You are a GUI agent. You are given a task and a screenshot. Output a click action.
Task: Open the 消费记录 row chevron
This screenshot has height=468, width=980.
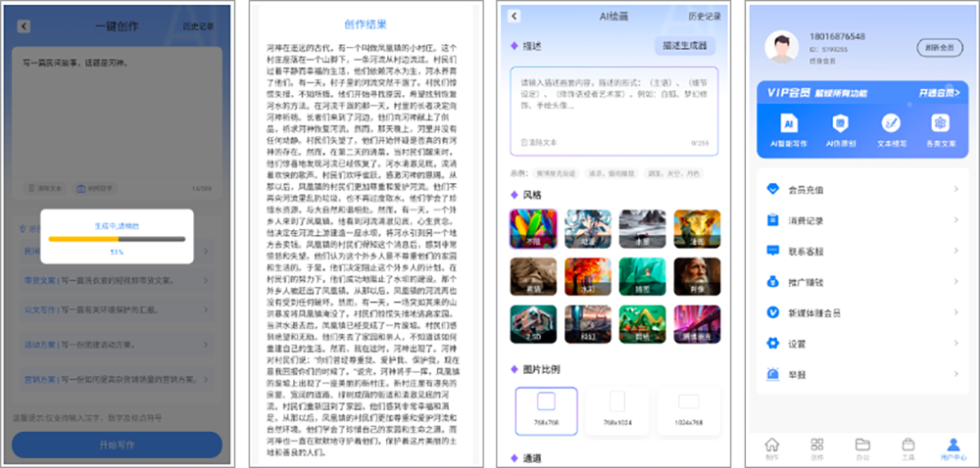click(955, 220)
